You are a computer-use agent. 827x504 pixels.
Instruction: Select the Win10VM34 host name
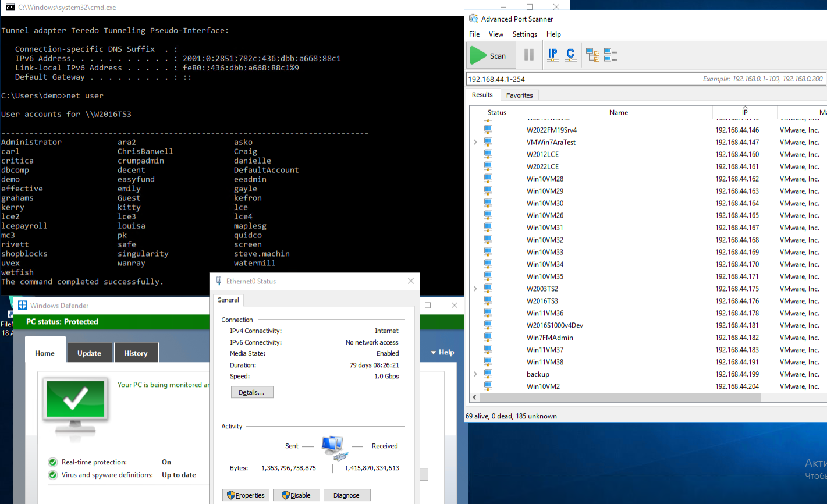click(x=545, y=264)
